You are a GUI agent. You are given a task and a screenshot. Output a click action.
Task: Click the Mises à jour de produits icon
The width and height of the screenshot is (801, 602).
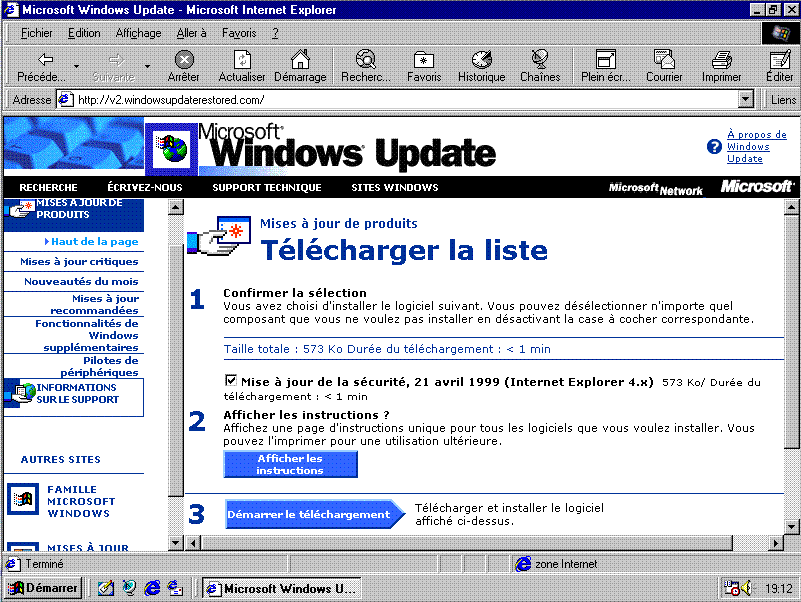tap(19, 209)
